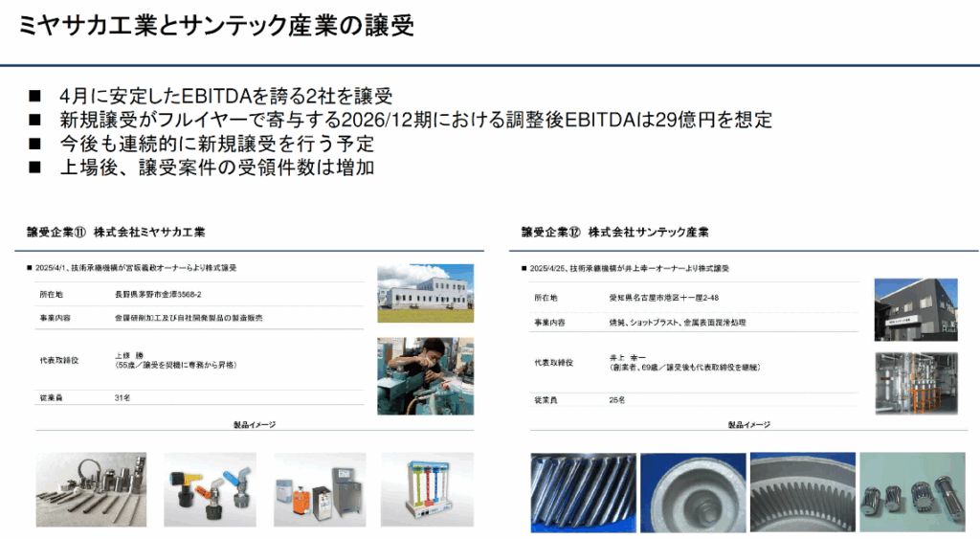Select the product image with colored vertical tubes

pyautogui.click(x=428, y=489)
